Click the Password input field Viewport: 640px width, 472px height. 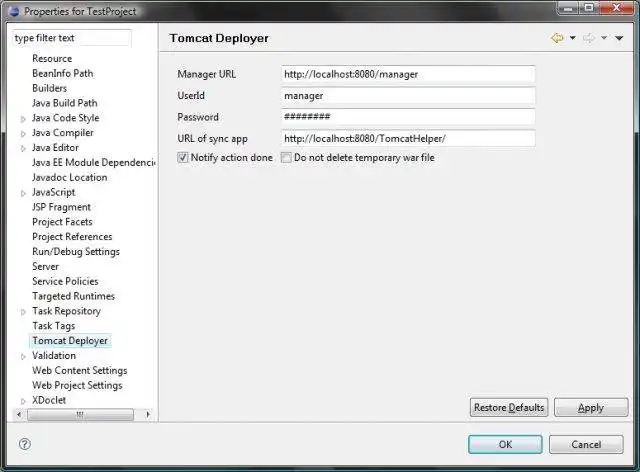[408, 117]
